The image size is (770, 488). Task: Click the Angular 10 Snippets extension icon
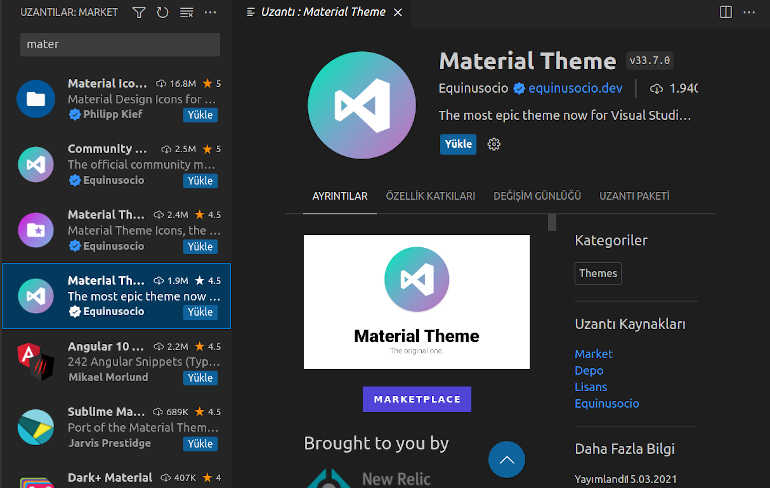click(x=36, y=361)
